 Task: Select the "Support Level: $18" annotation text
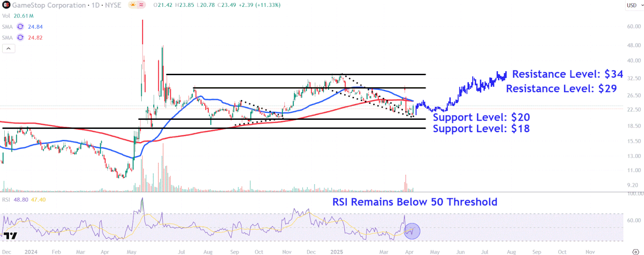tap(481, 128)
